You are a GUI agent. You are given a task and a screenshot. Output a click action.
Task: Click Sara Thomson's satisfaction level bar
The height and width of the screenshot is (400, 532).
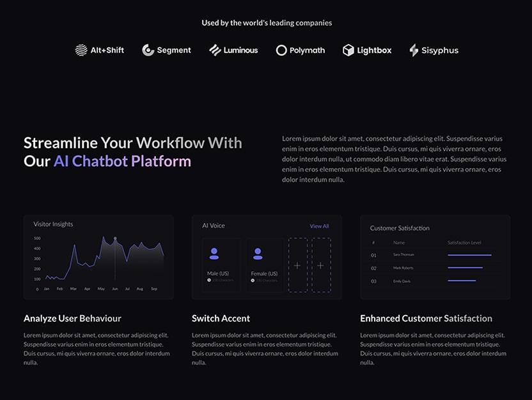point(469,255)
